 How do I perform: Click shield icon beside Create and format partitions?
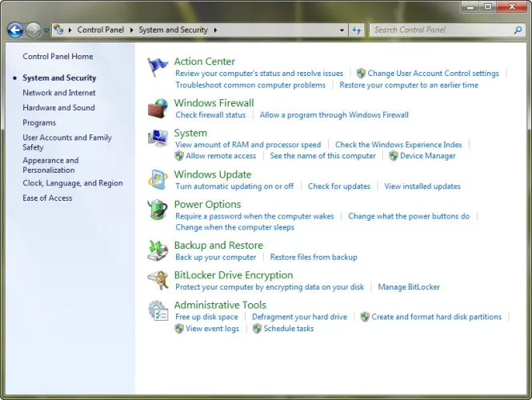pos(365,317)
